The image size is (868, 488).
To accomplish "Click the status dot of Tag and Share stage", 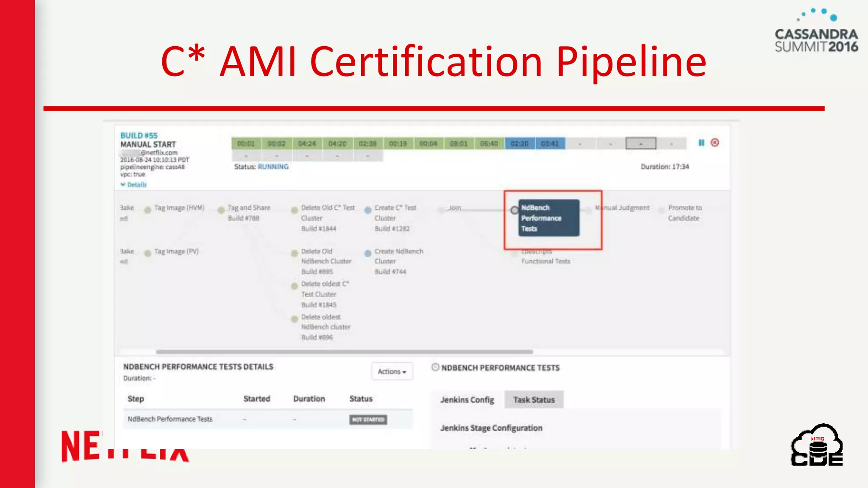I will pos(221,210).
